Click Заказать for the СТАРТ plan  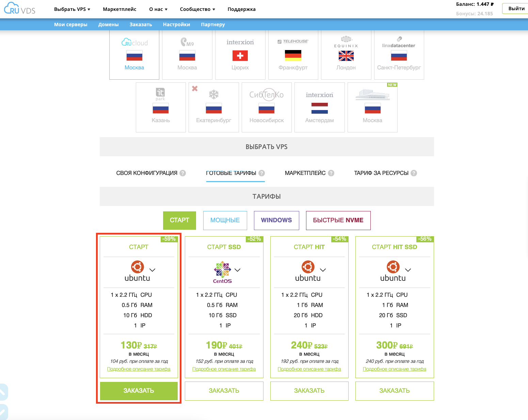139,391
